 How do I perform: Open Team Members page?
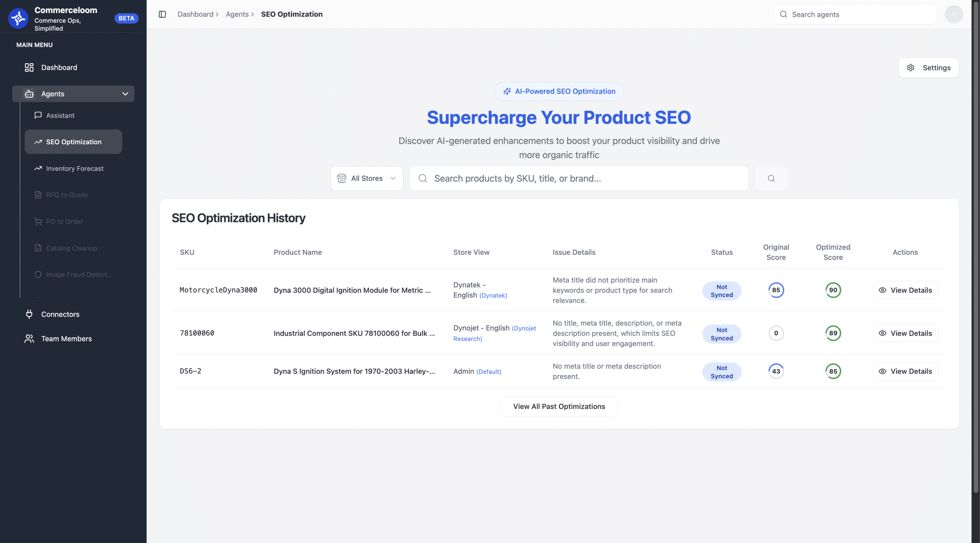click(66, 339)
